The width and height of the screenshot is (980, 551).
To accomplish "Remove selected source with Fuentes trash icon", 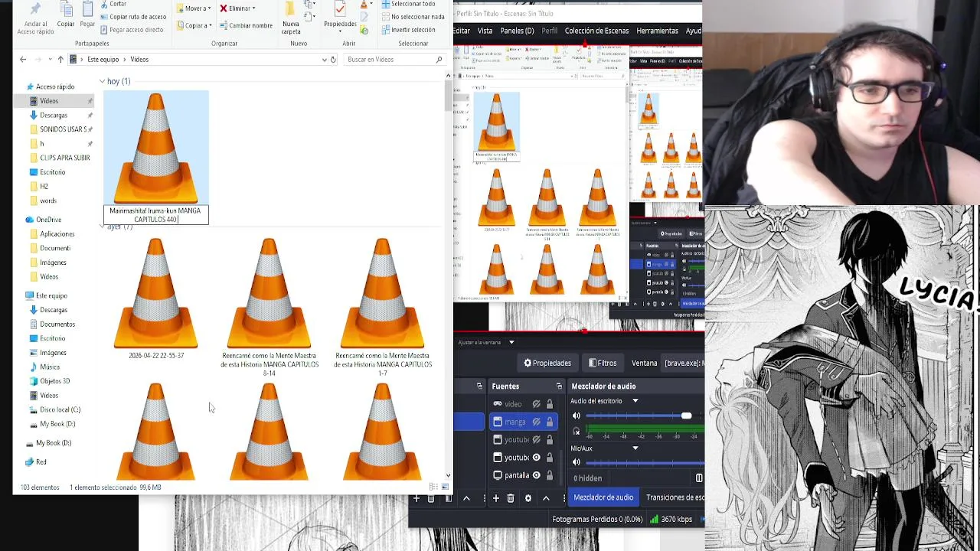I will 511,498.
